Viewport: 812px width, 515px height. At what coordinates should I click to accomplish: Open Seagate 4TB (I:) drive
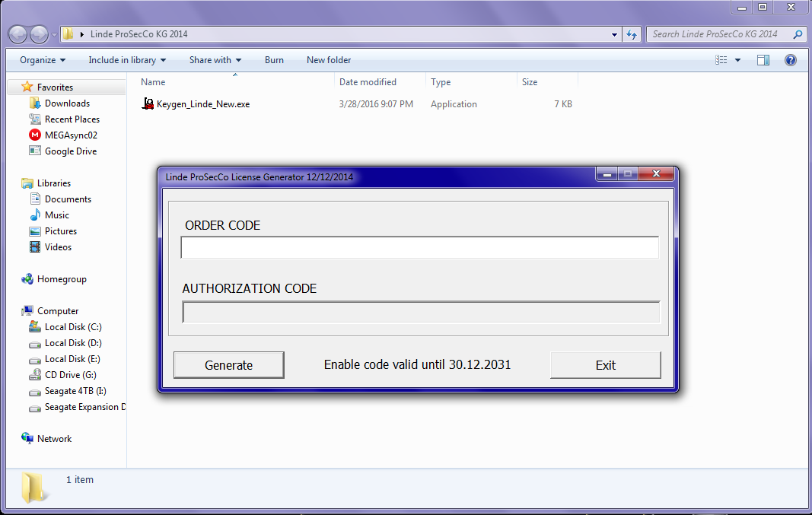[x=75, y=391]
